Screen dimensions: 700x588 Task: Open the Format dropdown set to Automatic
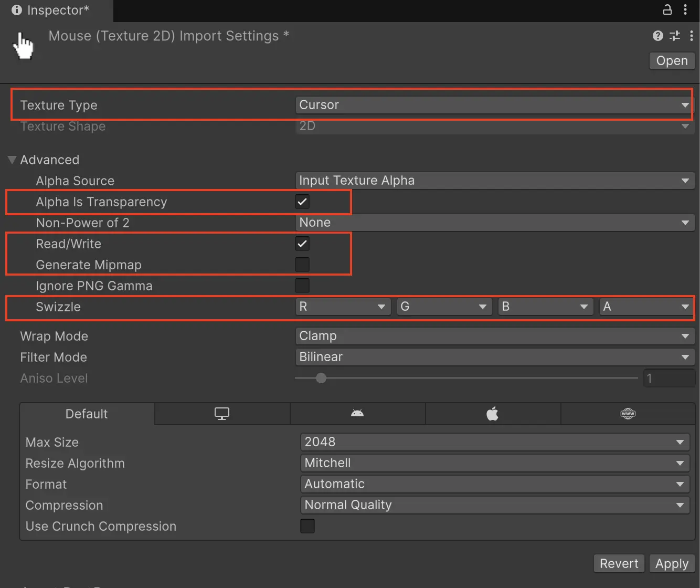(495, 484)
